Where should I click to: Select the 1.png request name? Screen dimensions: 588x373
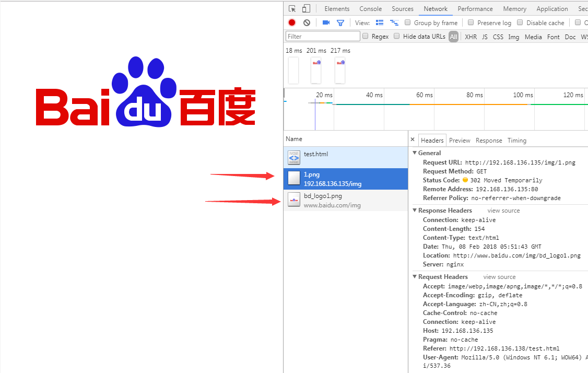pyautogui.click(x=312, y=174)
